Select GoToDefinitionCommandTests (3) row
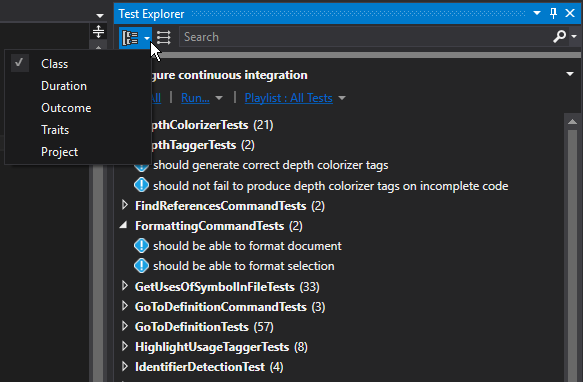Image resolution: width=583 pixels, height=382 pixels. [230, 307]
